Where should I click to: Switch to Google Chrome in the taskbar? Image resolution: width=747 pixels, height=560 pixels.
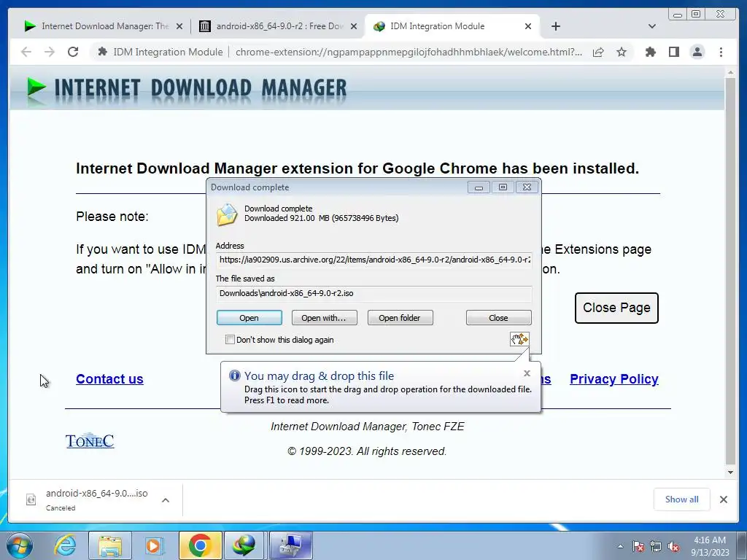pyautogui.click(x=200, y=545)
